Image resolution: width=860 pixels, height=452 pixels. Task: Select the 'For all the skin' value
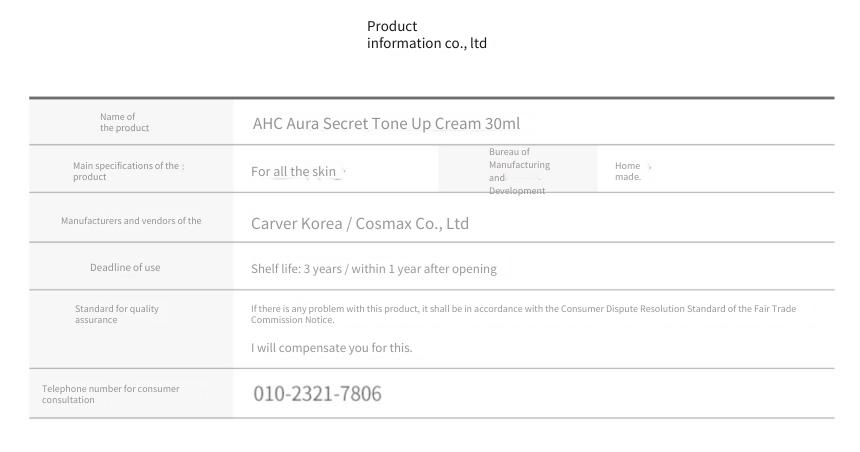(x=293, y=172)
